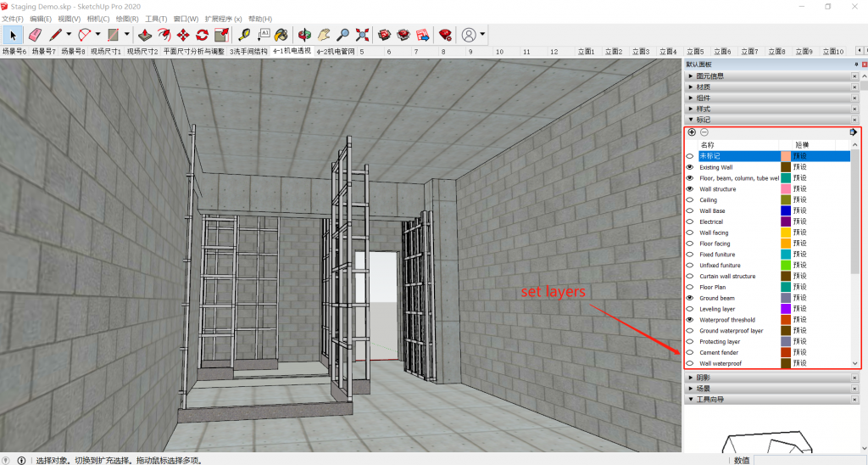Click the Zoom Extents icon
The height and width of the screenshot is (465, 868).
(363, 35)
